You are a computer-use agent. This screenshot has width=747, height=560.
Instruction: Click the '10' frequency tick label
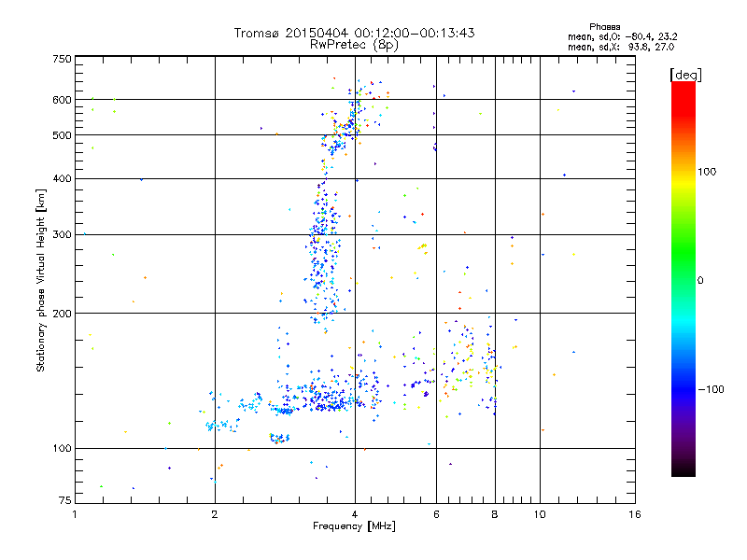click(540, 514)
